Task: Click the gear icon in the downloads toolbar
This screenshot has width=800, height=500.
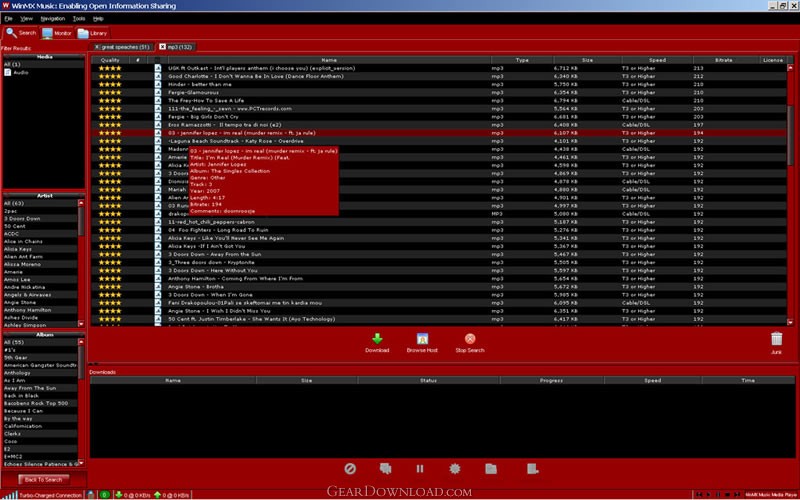Action: point(455,468)
